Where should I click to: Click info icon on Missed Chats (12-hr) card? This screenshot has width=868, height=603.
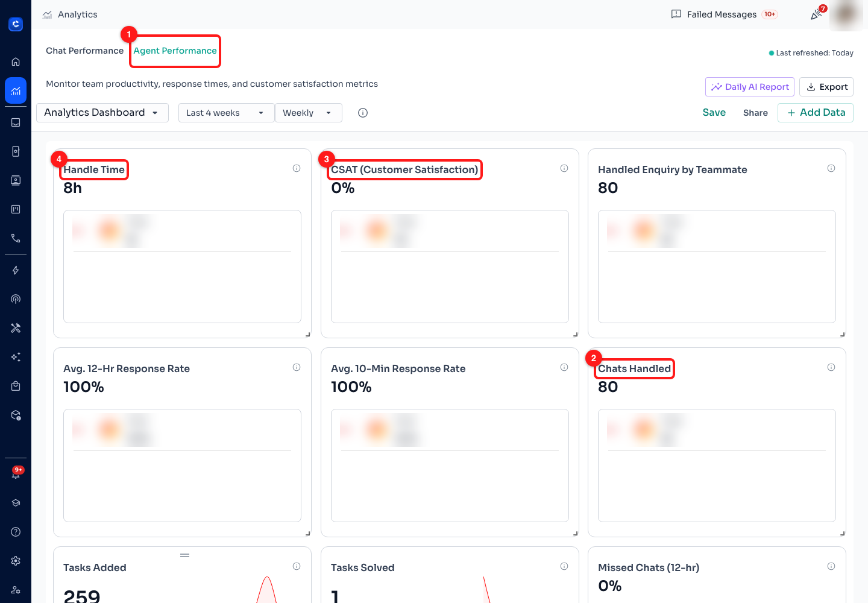[x=831, y=566]
